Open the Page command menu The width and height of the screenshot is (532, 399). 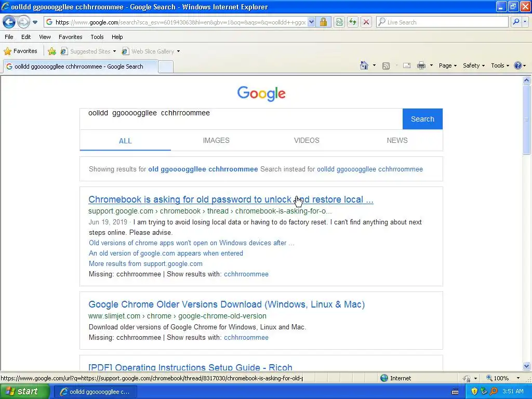447,65
